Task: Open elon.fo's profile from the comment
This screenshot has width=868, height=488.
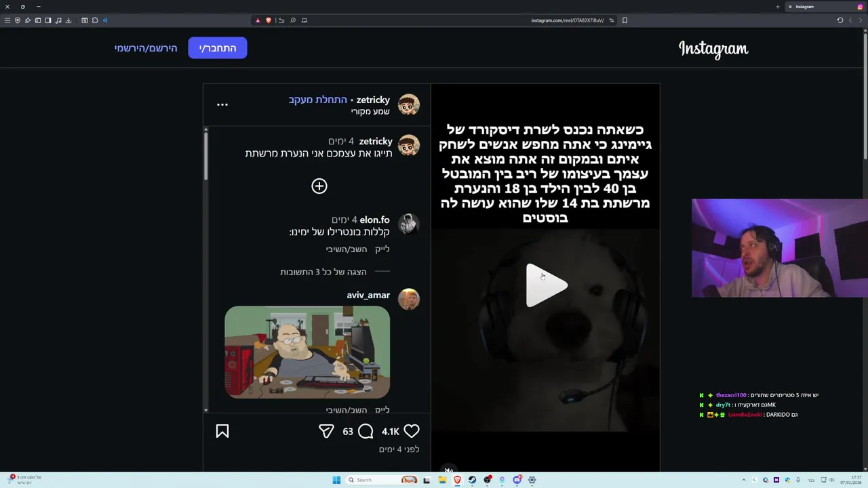Action: (374, 220)
